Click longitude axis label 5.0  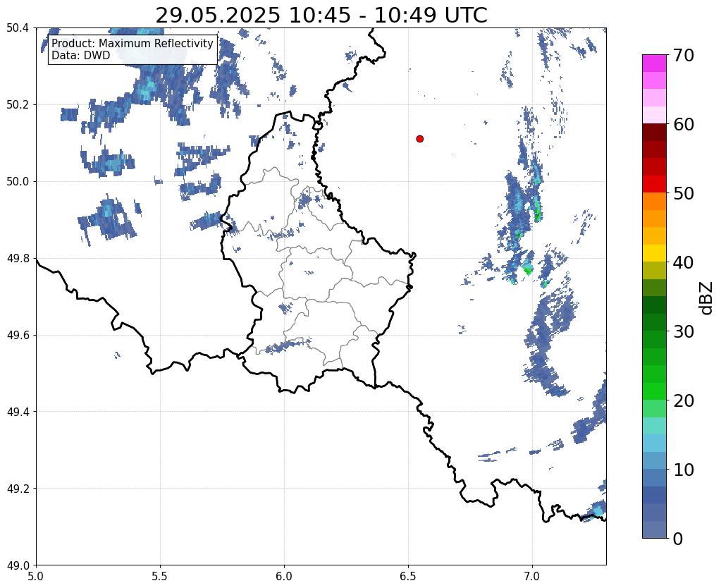36,576
